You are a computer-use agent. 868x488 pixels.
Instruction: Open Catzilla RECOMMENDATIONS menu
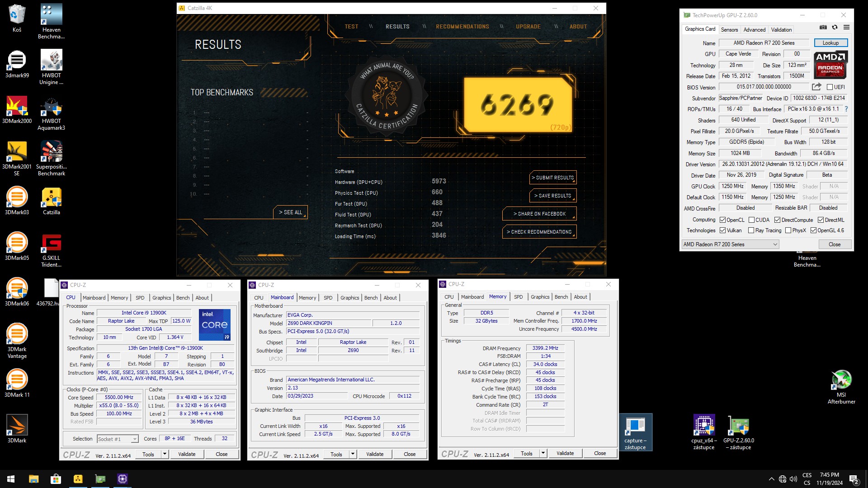coord(462,27)
